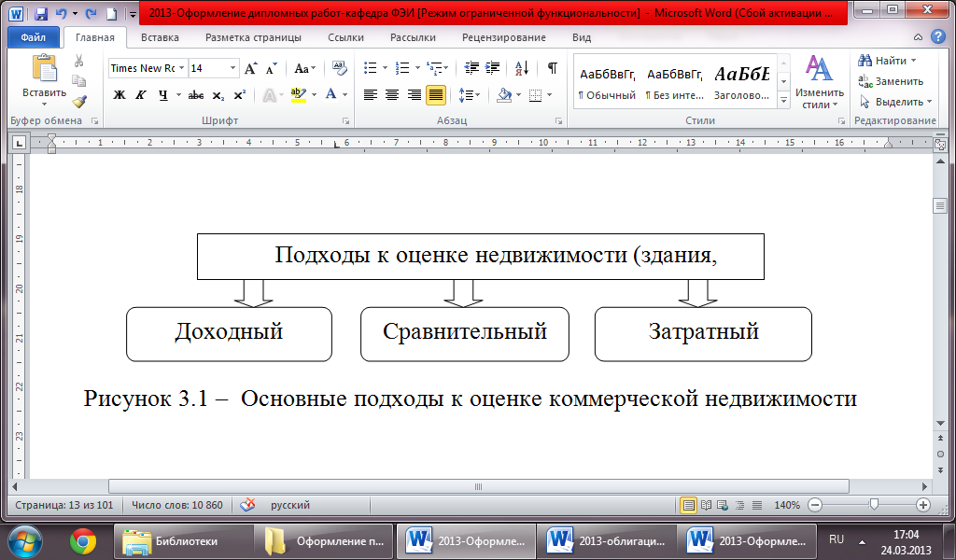This screenshot has width=956, height=560.
Task: Align text right
Action: 414,95
